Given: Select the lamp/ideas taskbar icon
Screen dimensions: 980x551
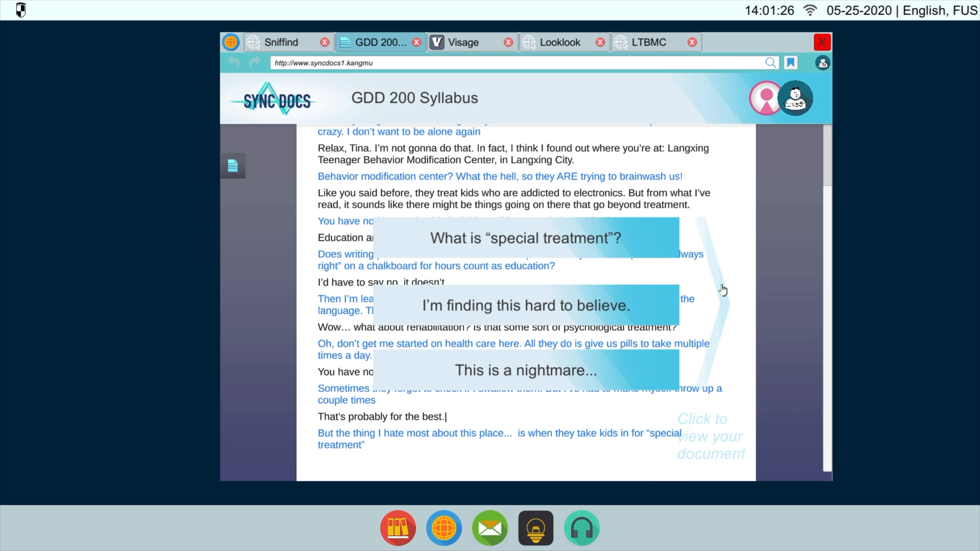Looking at the screenshot, I should pyautogui.click(x=536, y=529).
